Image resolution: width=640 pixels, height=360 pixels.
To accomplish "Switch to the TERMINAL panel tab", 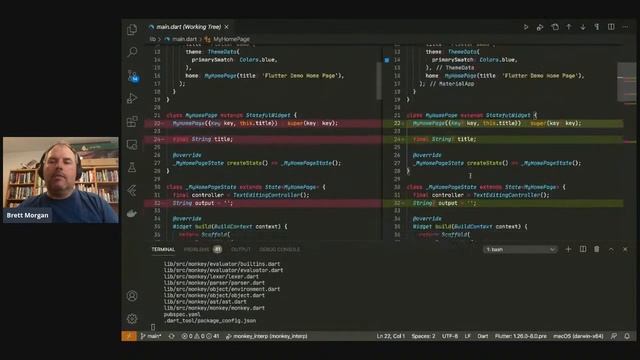I will click(163, 249).
